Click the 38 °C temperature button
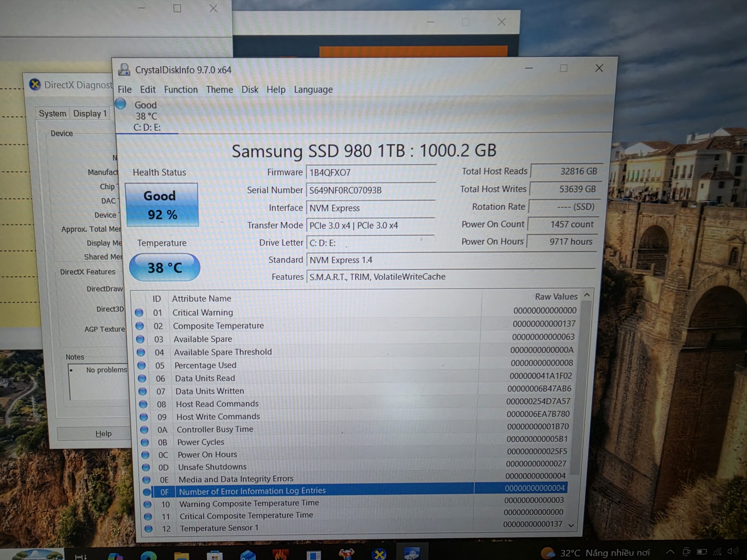Image resolution: width=747 pixels, height=560 pixels. pyautogui.click(x=165, y=267)
